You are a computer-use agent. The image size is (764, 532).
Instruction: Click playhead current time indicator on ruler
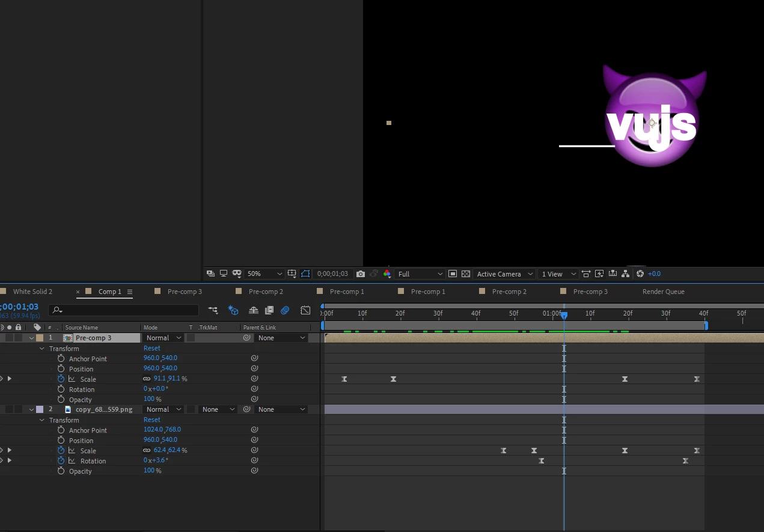pyautogui.click(x=564, y=315)
